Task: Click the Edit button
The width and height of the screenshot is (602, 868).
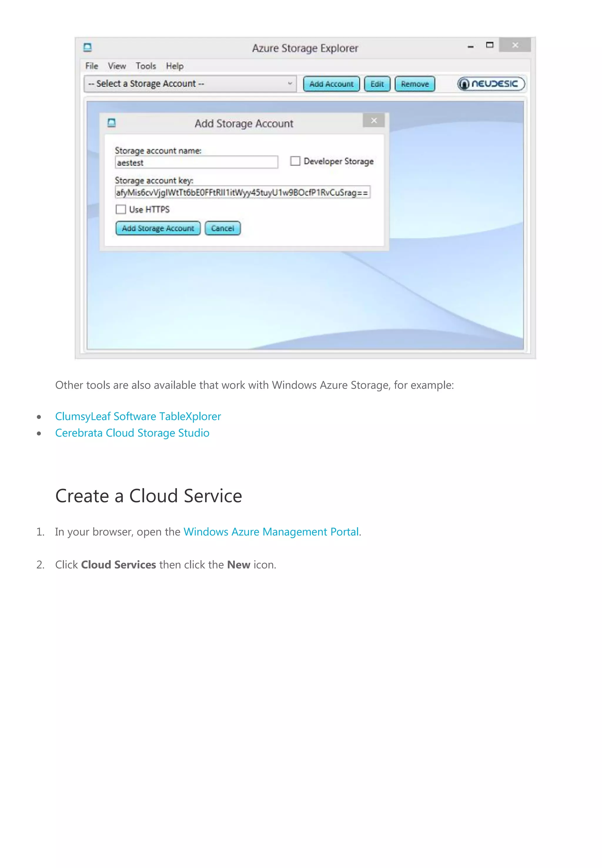Action: tap(377, 84)
